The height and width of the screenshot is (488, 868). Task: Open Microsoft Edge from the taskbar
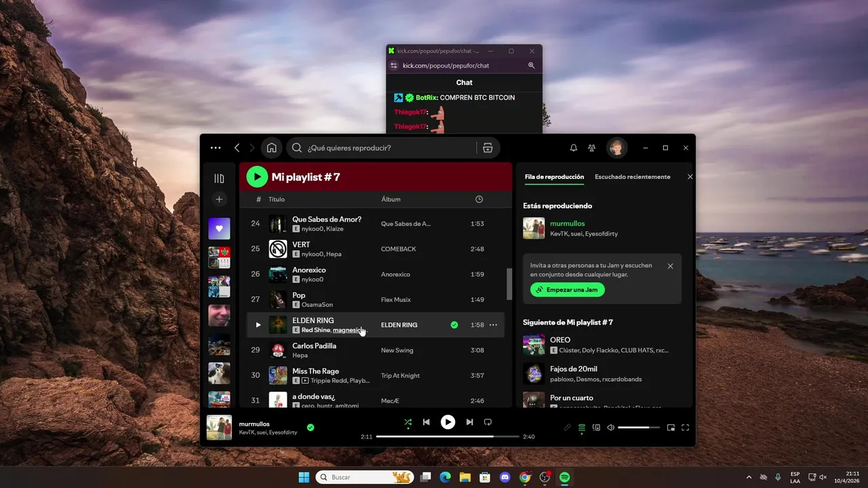[x=445, y=477]
